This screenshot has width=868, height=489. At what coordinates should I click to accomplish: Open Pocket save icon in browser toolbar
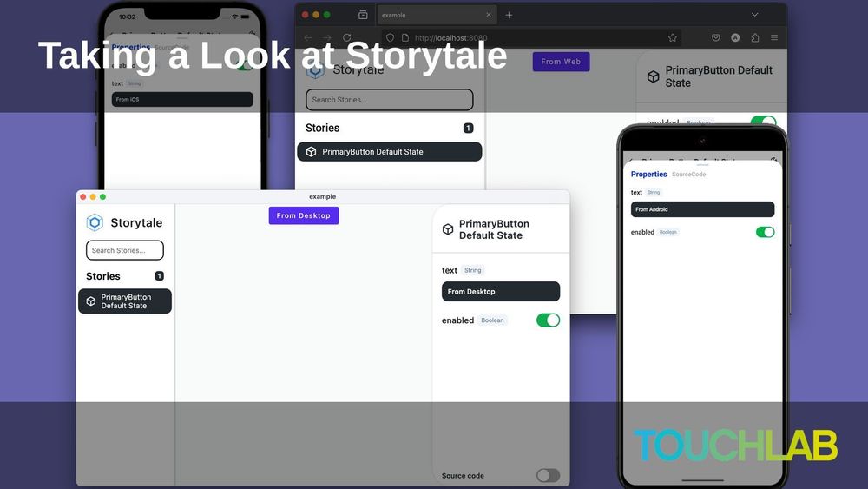[x=716, y=37]
